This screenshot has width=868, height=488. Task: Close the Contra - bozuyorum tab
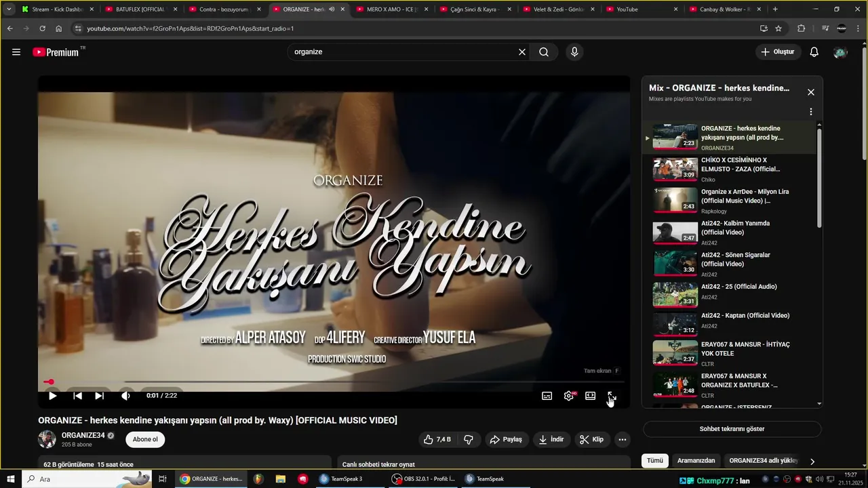coord(259,9)
